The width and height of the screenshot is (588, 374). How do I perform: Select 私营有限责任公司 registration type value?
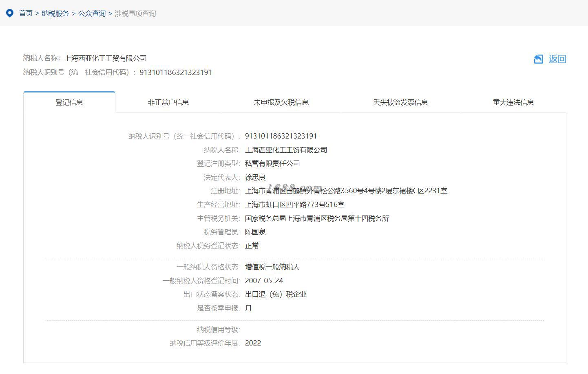click(272, 163)
